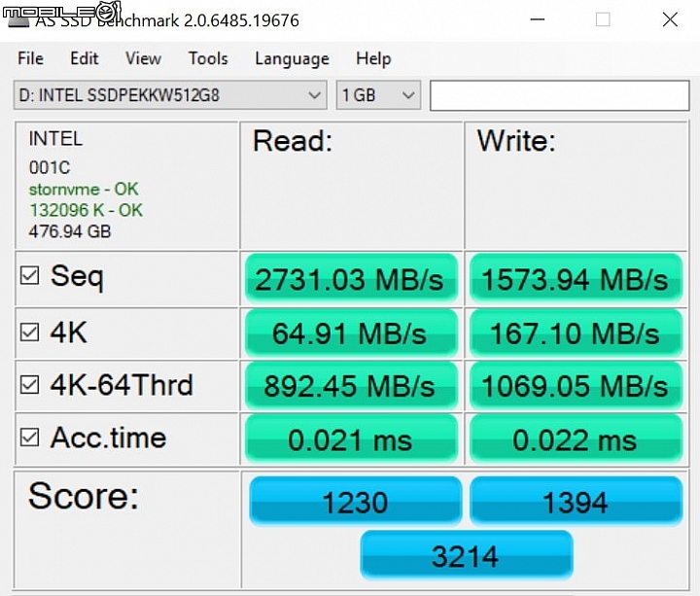
Task: Select 4K-64Thrd write result 1069.05 MB/s
Action: tap(576, 386)
